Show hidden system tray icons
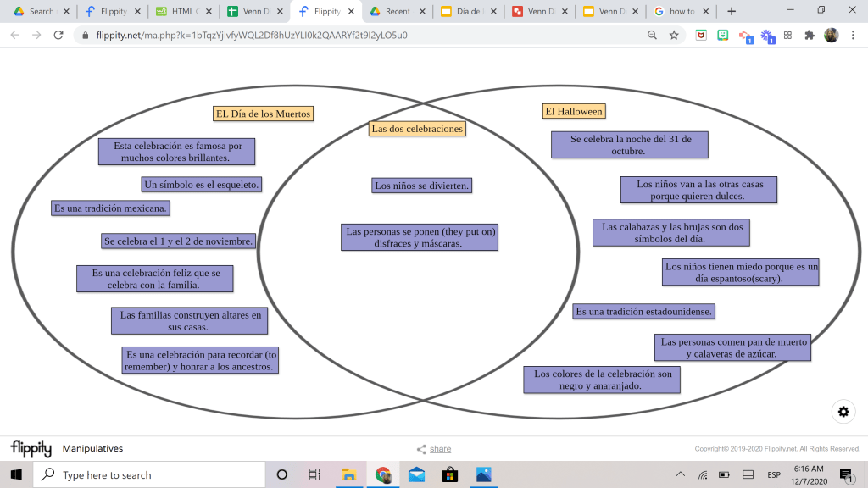 point(681,474)
